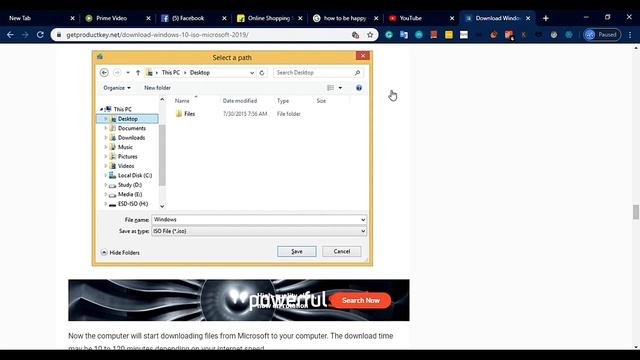Sort by the Date modified column header

(x=240, y=101)
